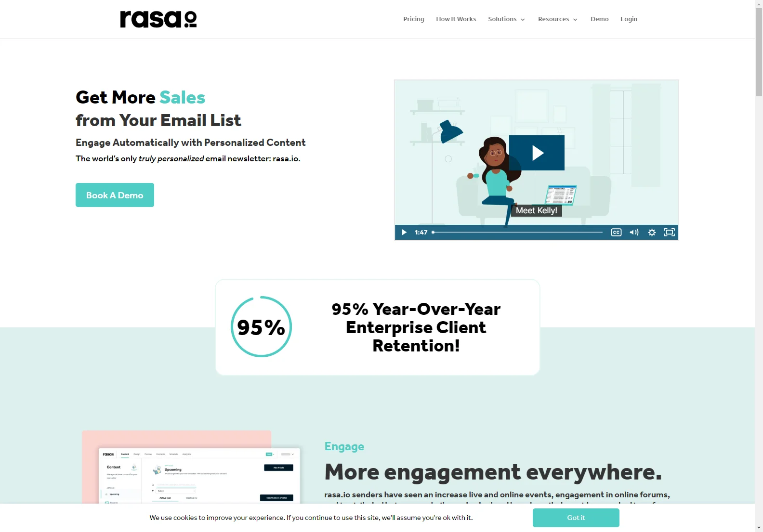The height and width of the screenshot is (532, 763).
Task: Click '95% Year-Over-Year Enterprise Client Retention!' text
Action: click(x=416, y=327)
